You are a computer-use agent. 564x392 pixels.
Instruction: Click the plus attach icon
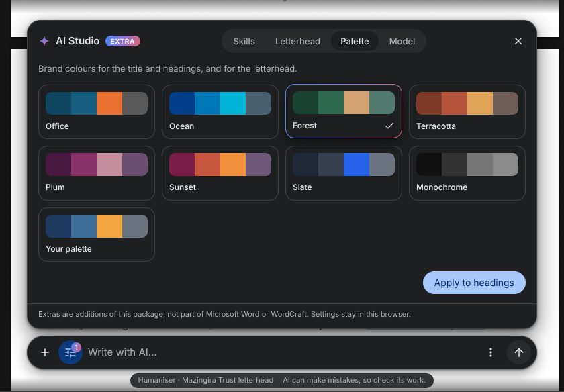pos(45,352)
